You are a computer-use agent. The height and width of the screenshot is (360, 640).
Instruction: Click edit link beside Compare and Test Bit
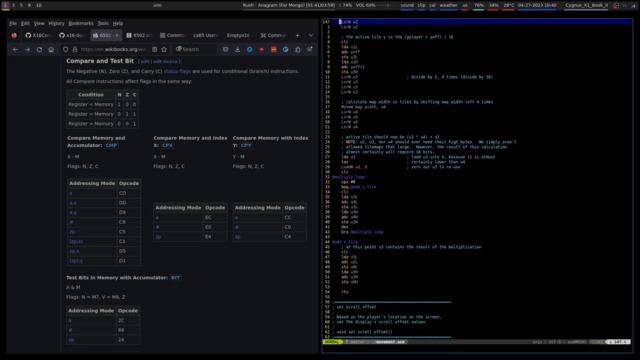[144, 62]
